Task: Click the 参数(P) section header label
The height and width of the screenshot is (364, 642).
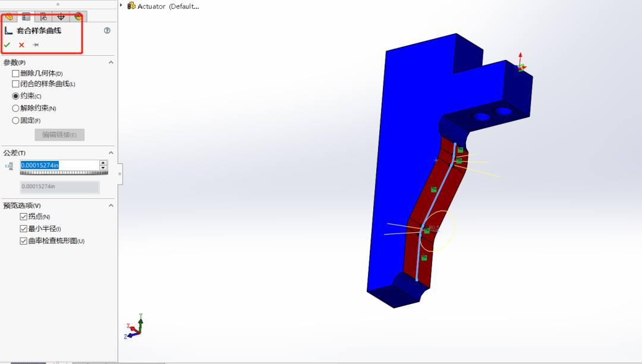Action: tap(14, 62)
